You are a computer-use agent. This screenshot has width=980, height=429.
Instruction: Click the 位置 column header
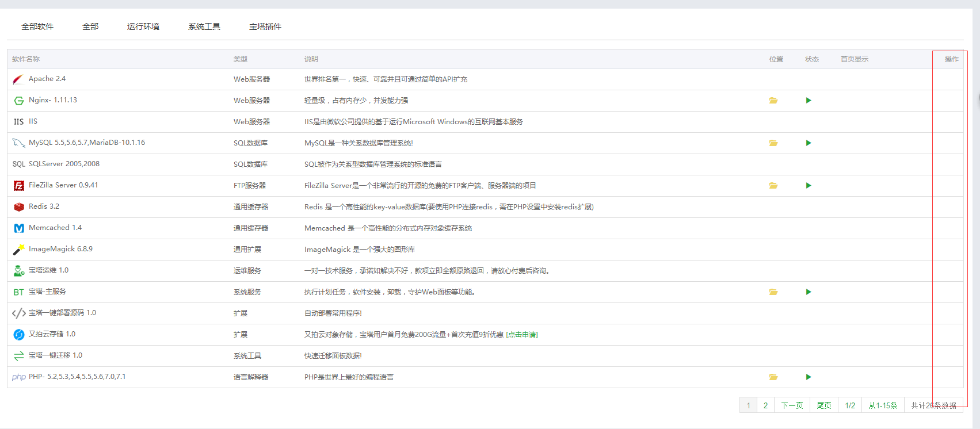776,59
